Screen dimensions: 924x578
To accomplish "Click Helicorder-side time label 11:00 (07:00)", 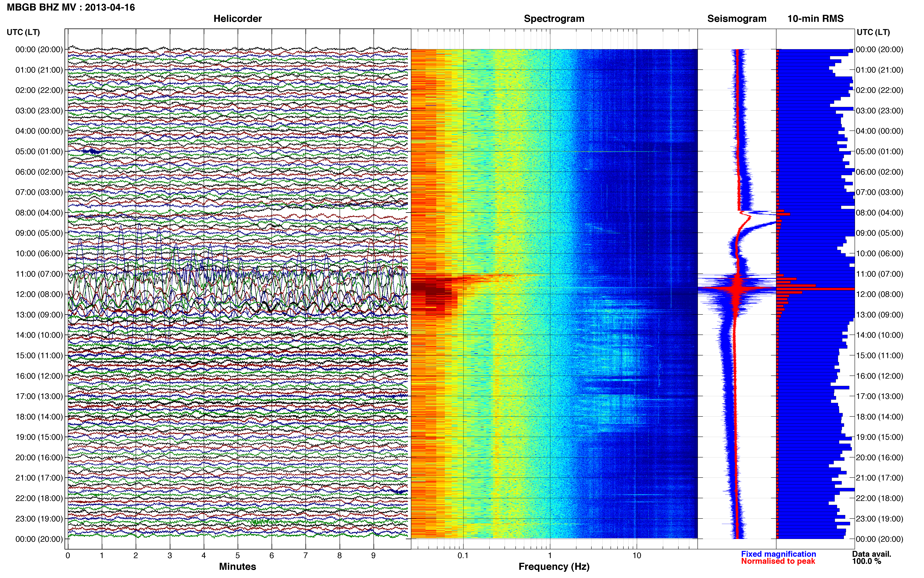I will click(39, 274).
